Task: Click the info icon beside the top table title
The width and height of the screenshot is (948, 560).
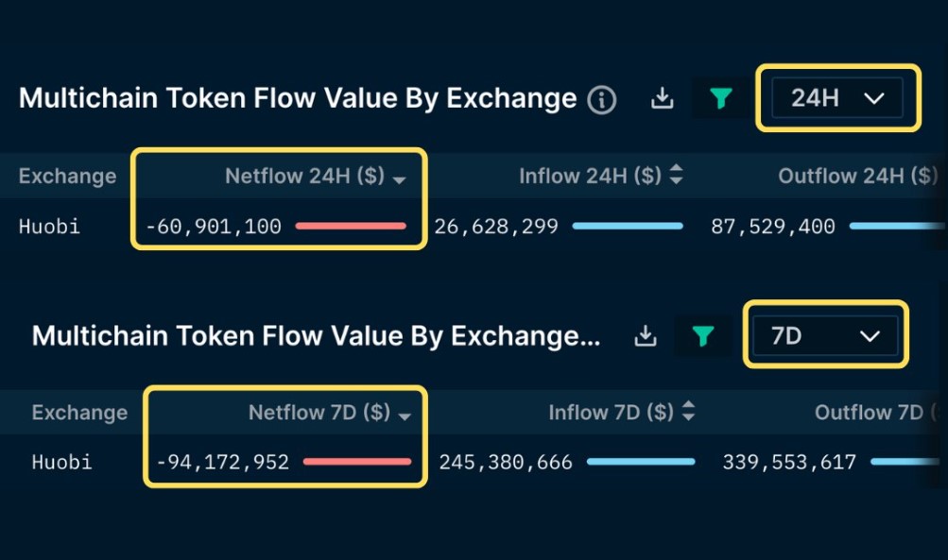Action: 601,100
